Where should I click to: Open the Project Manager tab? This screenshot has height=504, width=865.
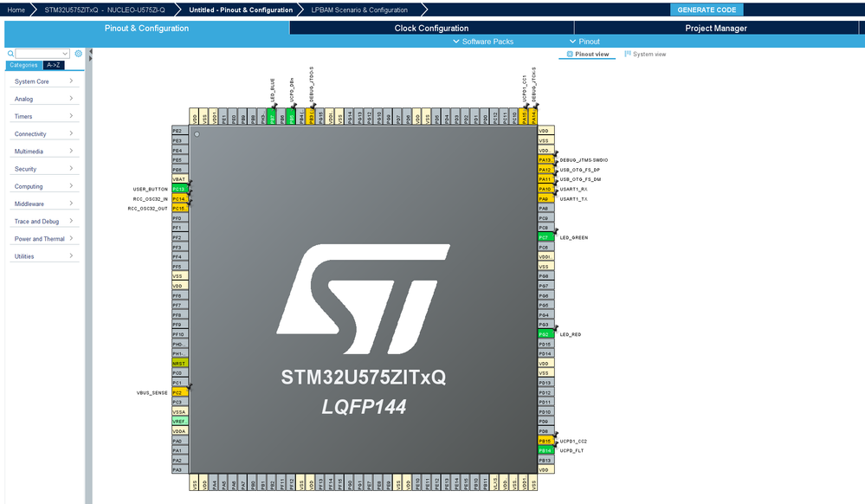tap(716, 29)
